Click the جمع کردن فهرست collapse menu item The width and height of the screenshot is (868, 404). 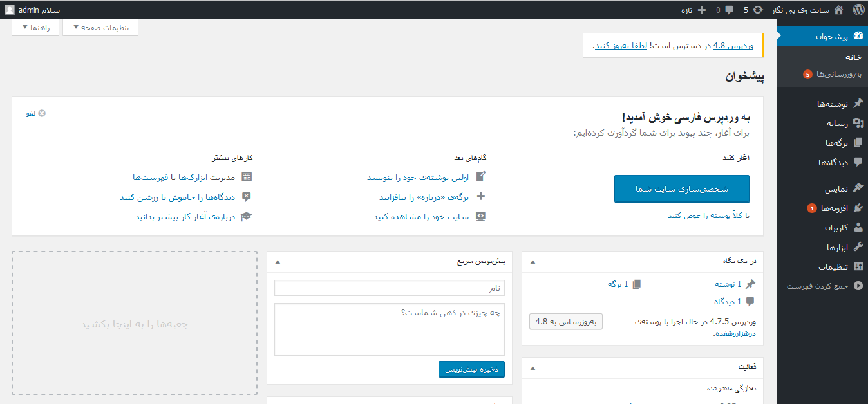pos(822,286)
